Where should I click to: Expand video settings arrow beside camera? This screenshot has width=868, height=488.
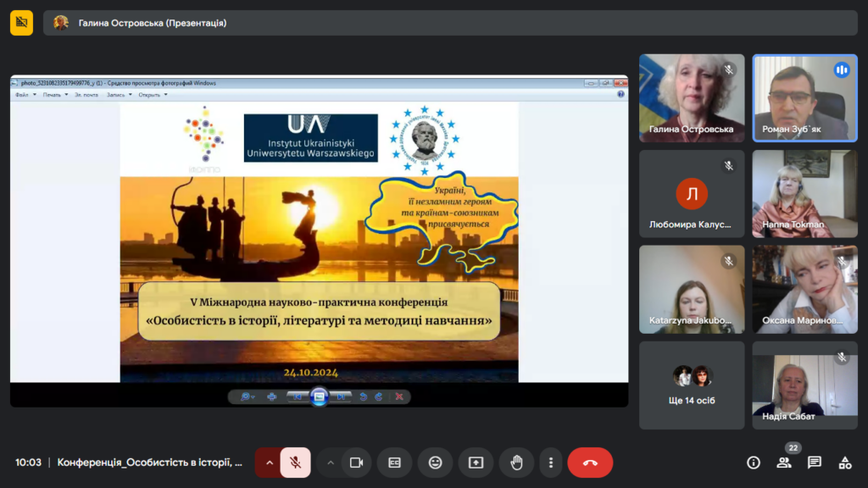pyautogui.click(x=331, y=463)
